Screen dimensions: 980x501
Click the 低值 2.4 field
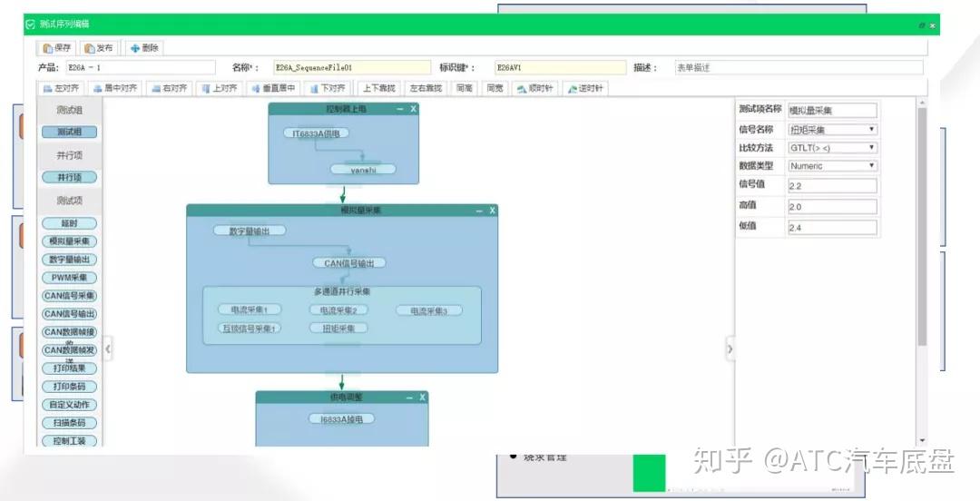click(x=832, y=228)
